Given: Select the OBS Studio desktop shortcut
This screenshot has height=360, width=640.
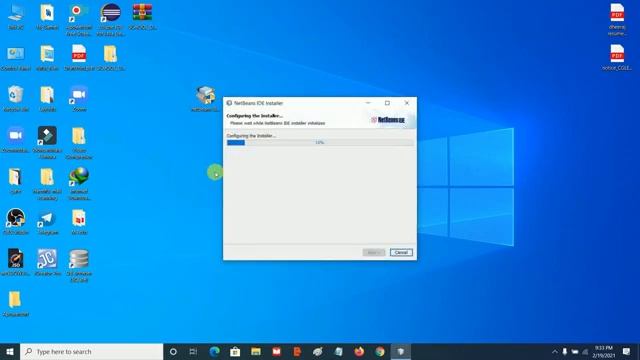Looking at the screenshot, I should 16,222.
